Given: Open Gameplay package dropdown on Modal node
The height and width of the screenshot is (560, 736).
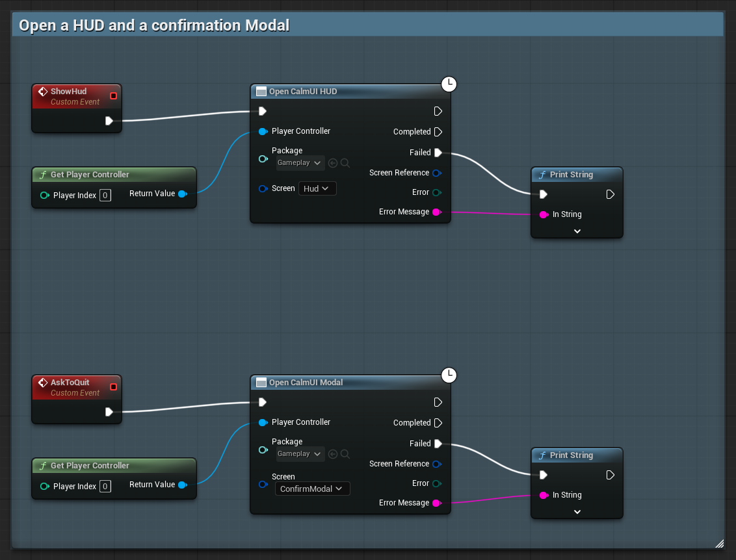Looking at the screenshot, I should [299, 454].
